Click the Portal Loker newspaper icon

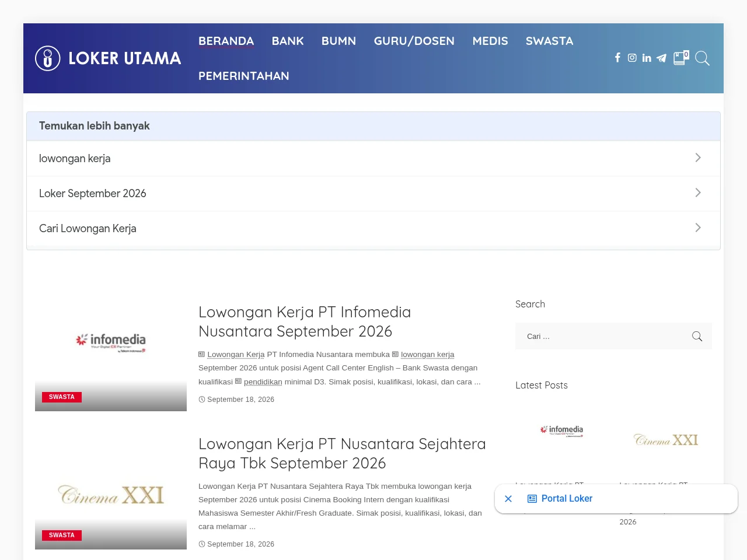[532, 499]
